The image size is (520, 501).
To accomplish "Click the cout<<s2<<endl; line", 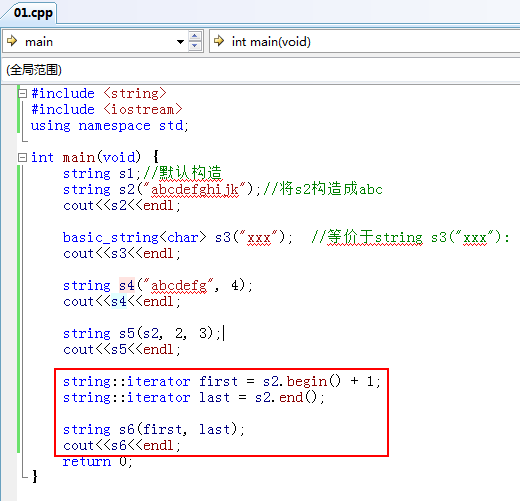I will 122,206.
